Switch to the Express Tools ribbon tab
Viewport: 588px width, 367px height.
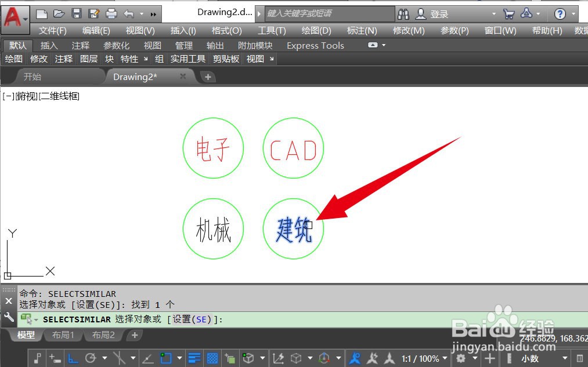[315, 46]
